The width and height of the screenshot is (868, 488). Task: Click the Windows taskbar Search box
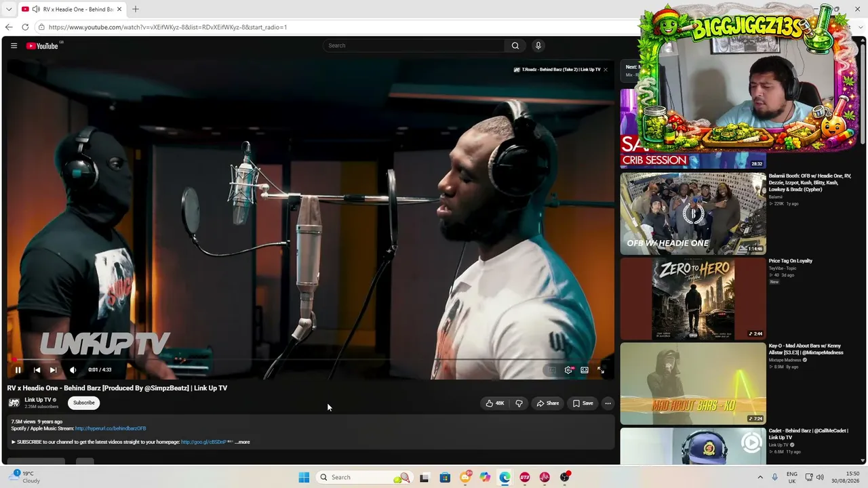[x=365, y=477]
